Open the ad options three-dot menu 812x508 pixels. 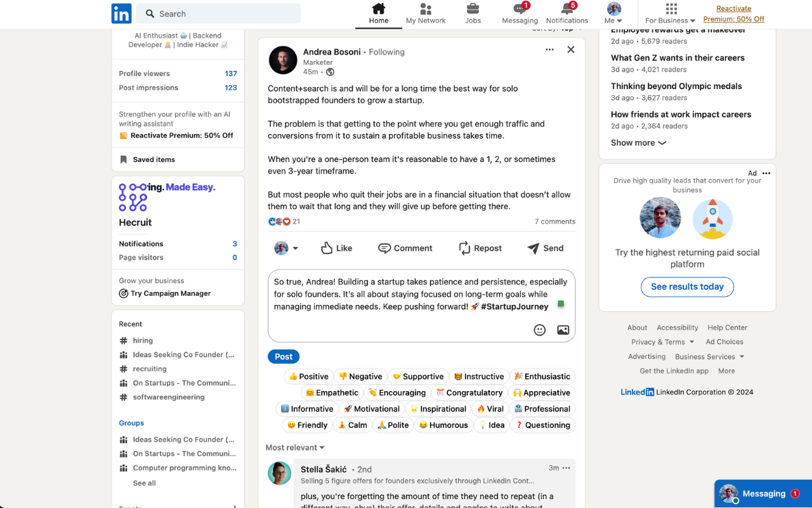(x=766, y=173)
